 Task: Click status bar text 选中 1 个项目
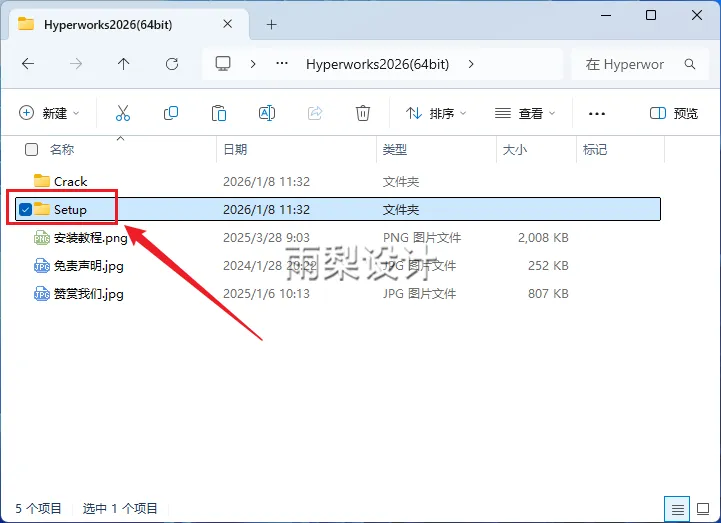click(120, 508)
